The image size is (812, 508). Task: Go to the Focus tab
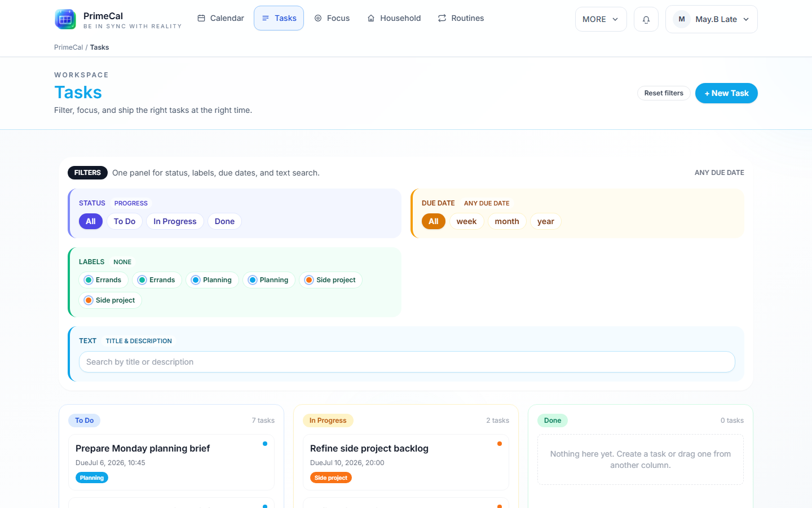pos(332,18)
